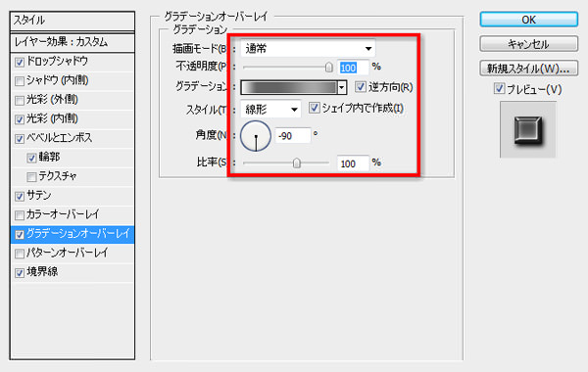588x372 pixels.
Task: Select the ドロップシャドウ label row
Action: 57,61
